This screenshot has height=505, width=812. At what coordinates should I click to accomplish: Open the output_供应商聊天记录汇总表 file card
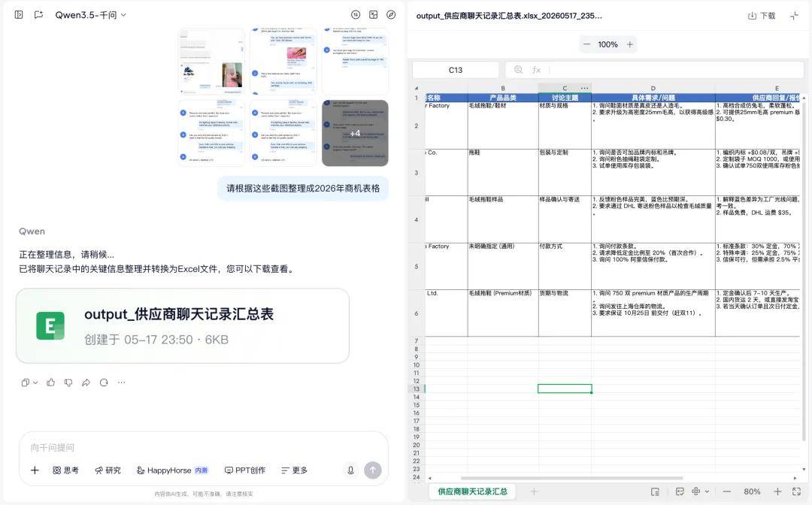point(182,326)
